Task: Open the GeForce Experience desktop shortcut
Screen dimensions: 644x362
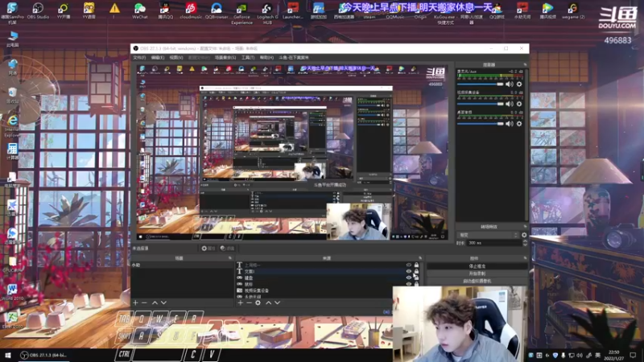Action: 242,13
